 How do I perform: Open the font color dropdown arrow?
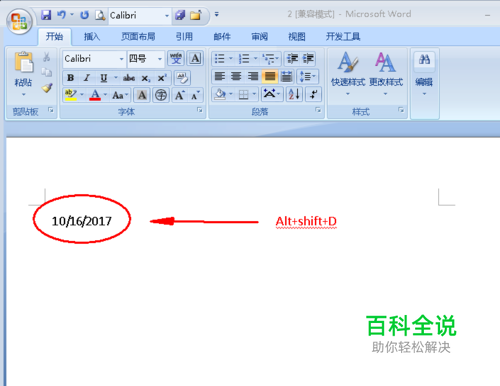(x=105, y=95)
